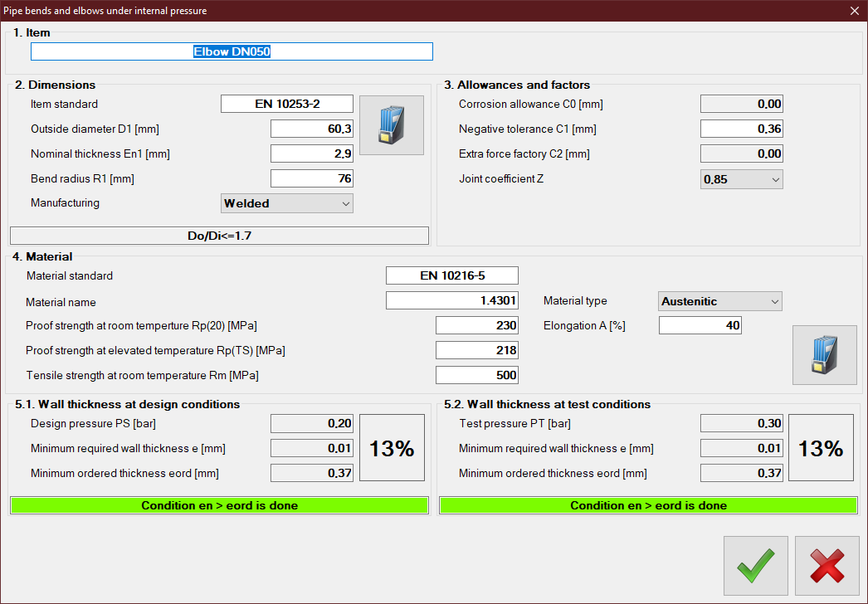Edit the Outside diameter D1 field
The width and height of the screenshot is (868, 604).
(x=311, y=129)
